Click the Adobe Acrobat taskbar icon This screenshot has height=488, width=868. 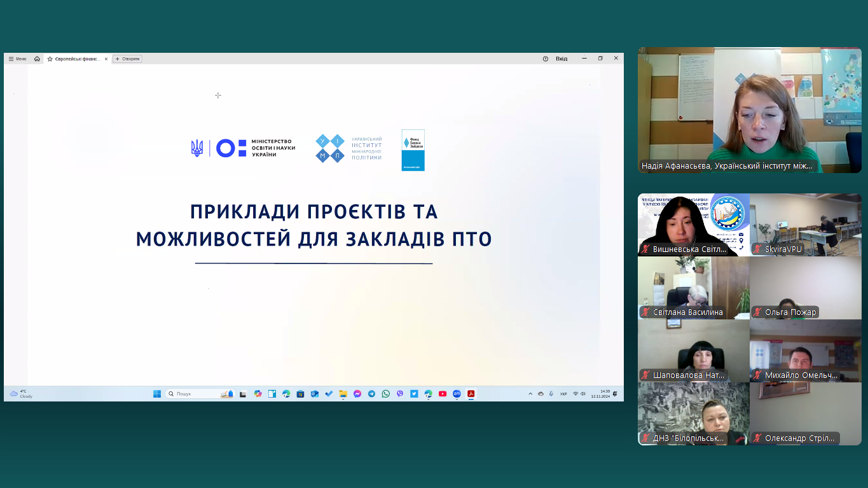pyautogui.click(x=471, y=394)
